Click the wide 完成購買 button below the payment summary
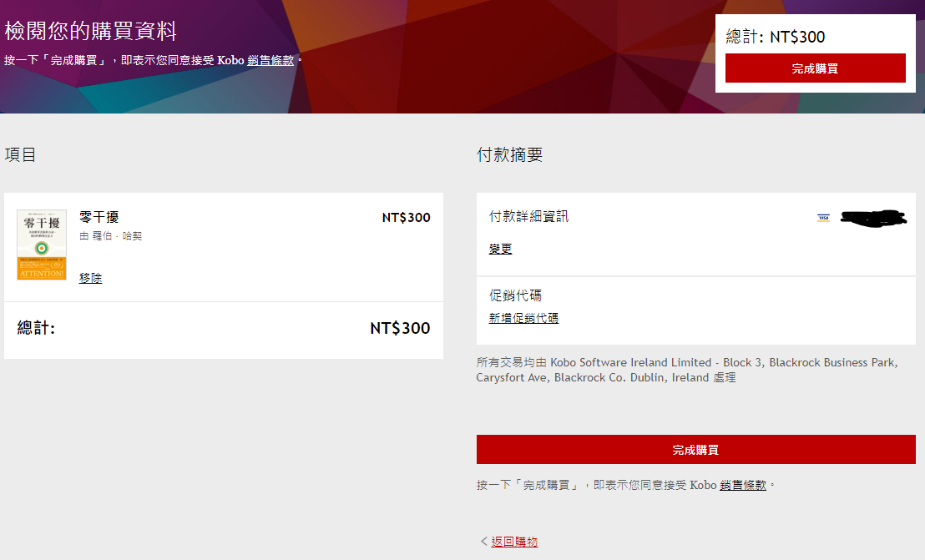This screenshot has height=560, width=925. [695, 450]
